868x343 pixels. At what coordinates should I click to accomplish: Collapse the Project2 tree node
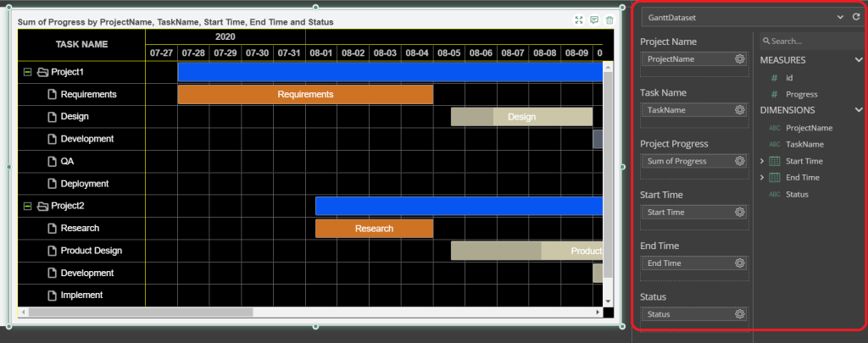coord(28,206)
